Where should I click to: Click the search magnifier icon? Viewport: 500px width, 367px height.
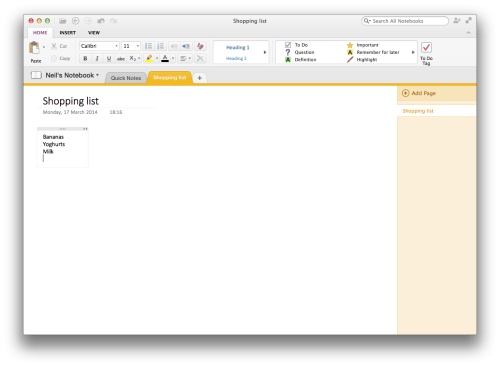tap(367, 21)
